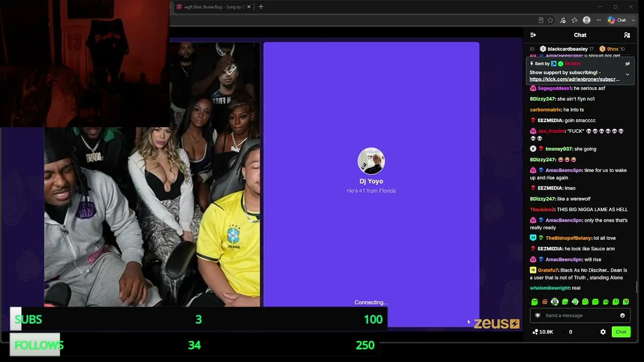Open browser media control icon
The height and width of the screenshot is (362, 644).
pyautogui.click(x=562, y=20)
